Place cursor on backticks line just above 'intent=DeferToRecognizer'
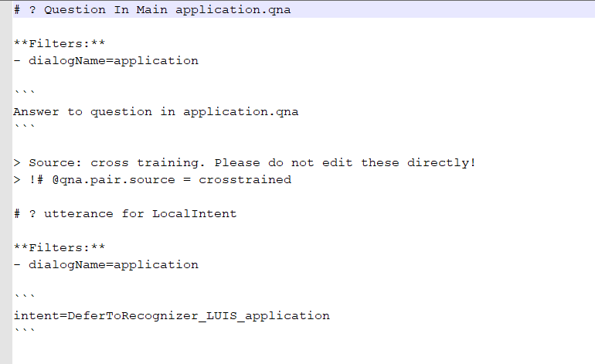Image resolution: width=595 pixels, height=364 pixels. 24,296
